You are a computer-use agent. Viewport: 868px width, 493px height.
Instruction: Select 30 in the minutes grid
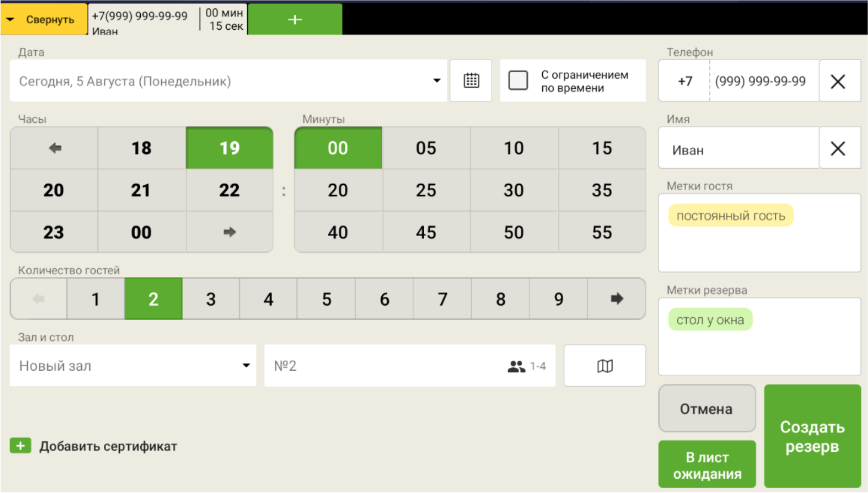click(x=514, y=191)
